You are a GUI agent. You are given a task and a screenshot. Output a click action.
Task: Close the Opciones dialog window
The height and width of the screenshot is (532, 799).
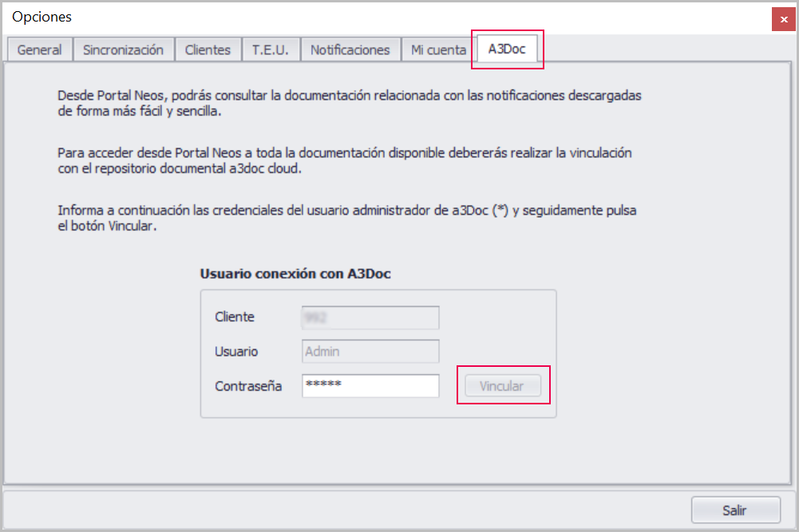pos(783,19)
